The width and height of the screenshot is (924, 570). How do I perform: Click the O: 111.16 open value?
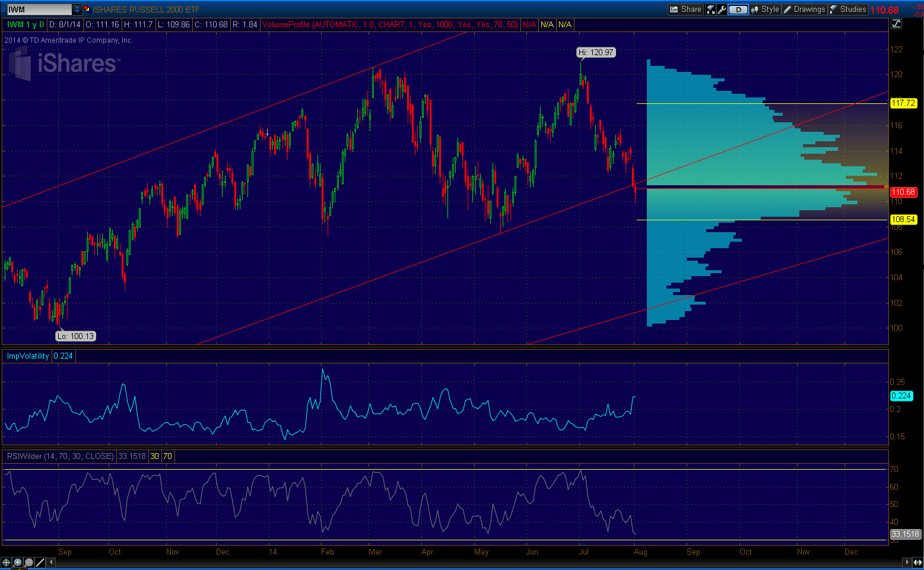(102, 24)
